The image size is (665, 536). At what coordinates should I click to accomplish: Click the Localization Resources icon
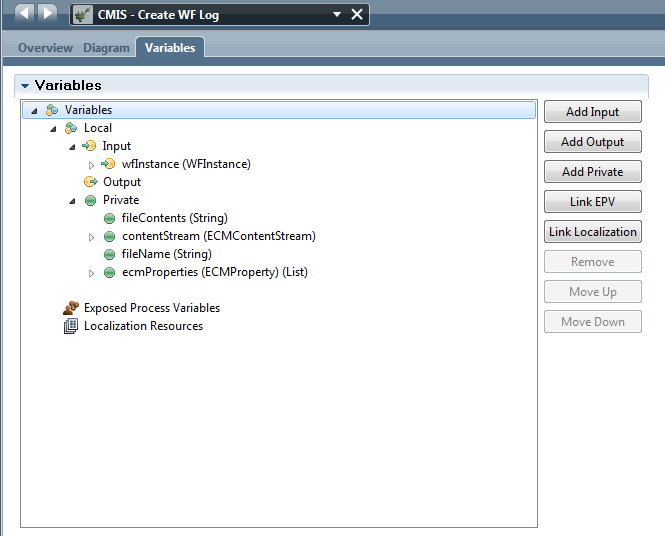[71, 326]
